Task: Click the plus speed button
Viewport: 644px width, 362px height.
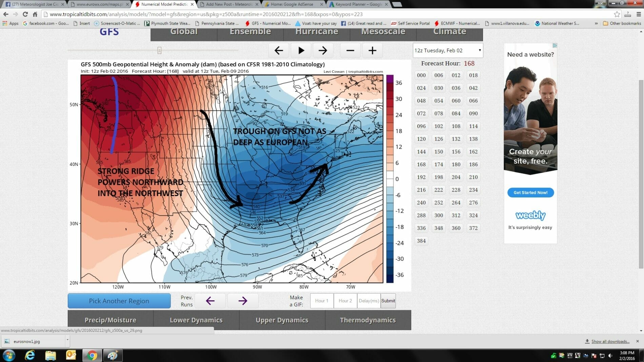Action: [372, 50]
